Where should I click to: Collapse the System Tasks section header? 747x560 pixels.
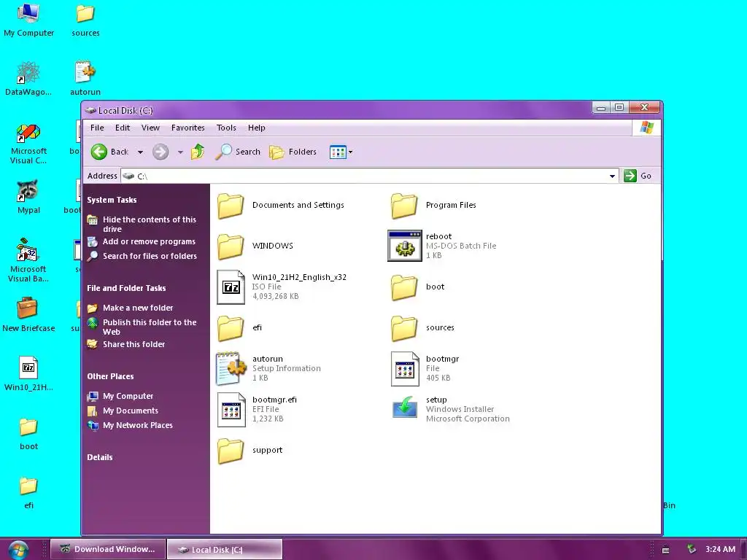pyautogui.click(x=112, y=200)
